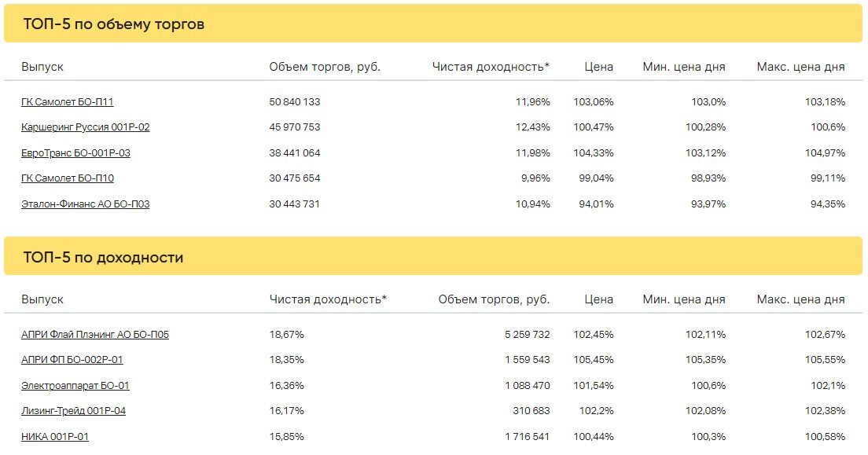Click the 50 840 133 trade volume value
Viewport: 868px width, 455px height.
295,102
